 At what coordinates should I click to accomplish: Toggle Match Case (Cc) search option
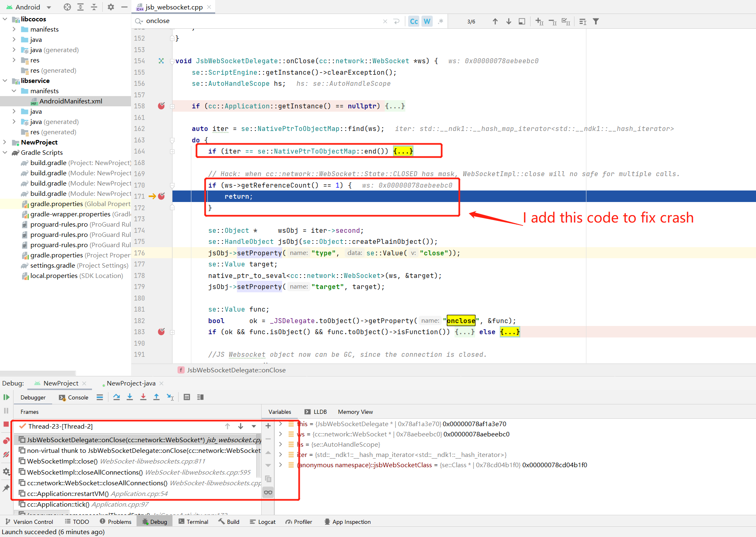(414, 21)
